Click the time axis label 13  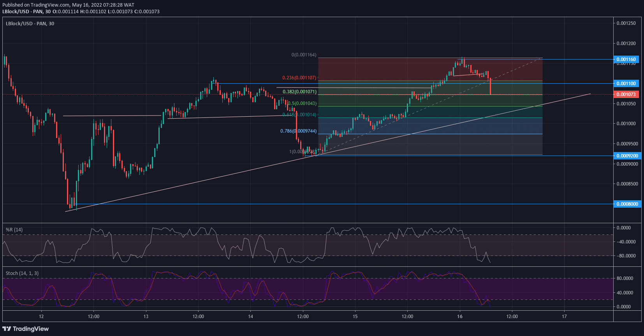tap(146, 317)
